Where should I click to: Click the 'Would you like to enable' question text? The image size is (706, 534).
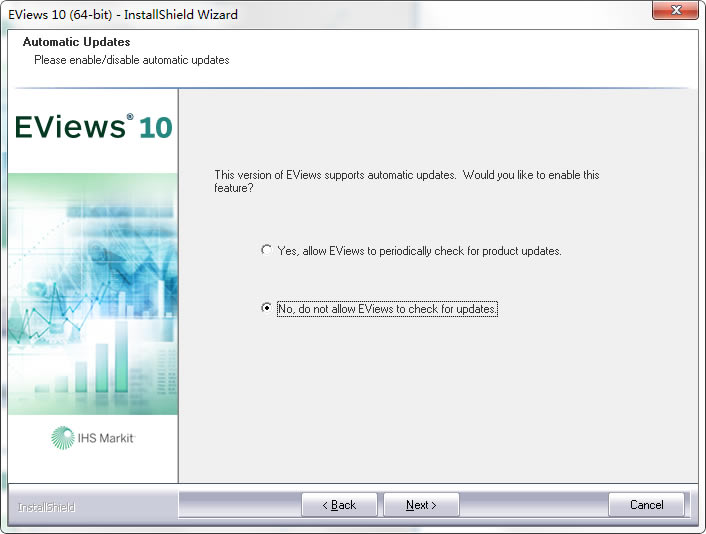(x=407, y=181)
